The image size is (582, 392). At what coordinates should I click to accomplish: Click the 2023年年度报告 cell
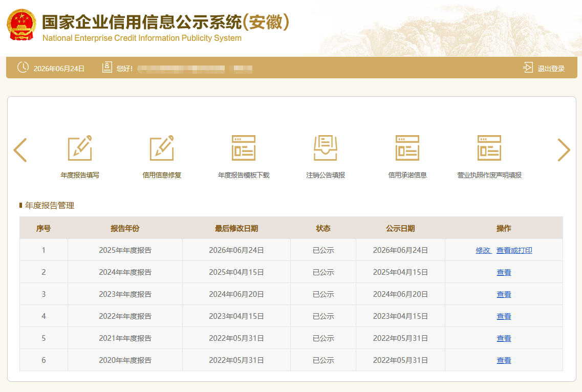click(x=125, y=294)
